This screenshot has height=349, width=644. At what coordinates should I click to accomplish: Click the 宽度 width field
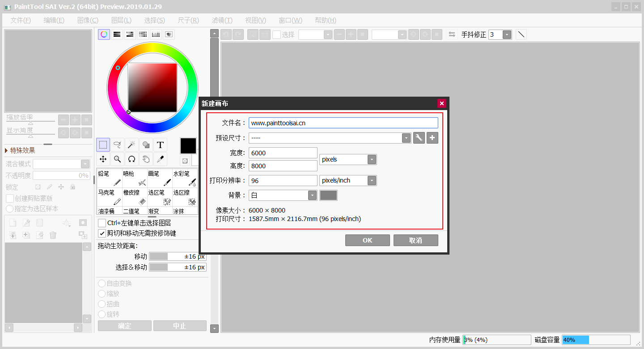(283, 153)
